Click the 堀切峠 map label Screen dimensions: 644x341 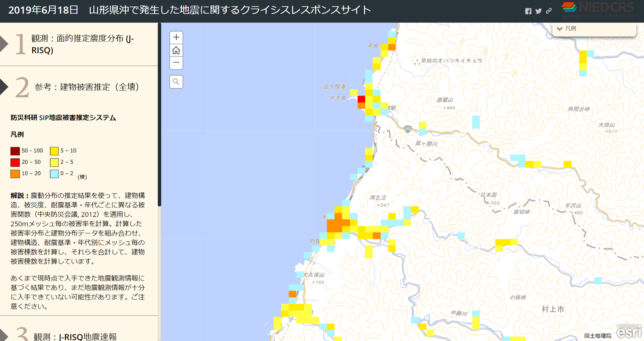pos(522,212)
